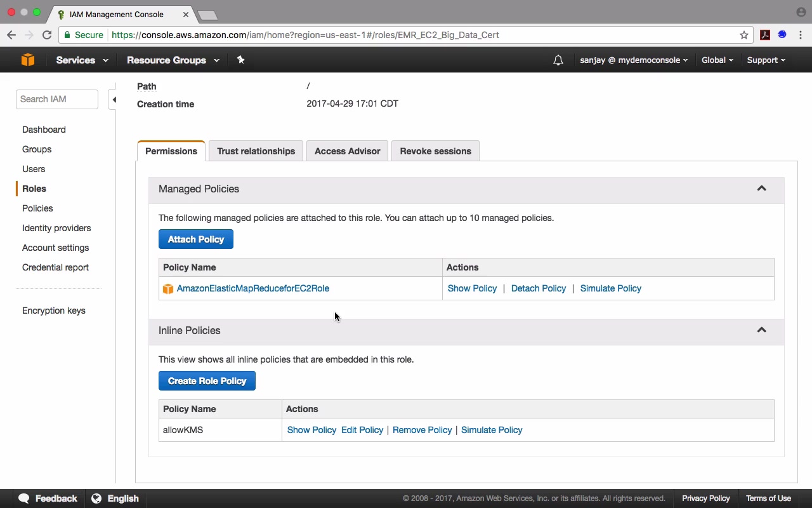The width and height of the screenshot is (812, 508).
Task: Simulate Policy for AmazonElasticMapReduceforEC2Role
Action: click(611, 288)
